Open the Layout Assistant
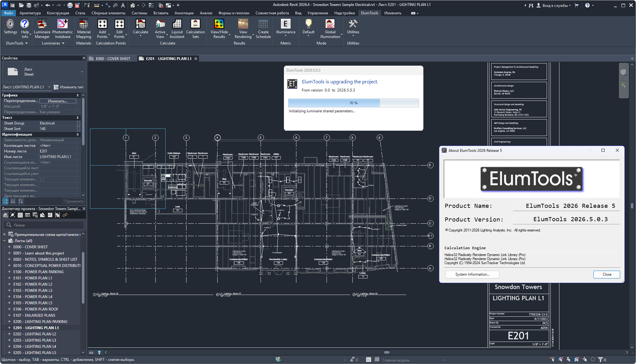The image size is (636, 364). tap(177, 29)
